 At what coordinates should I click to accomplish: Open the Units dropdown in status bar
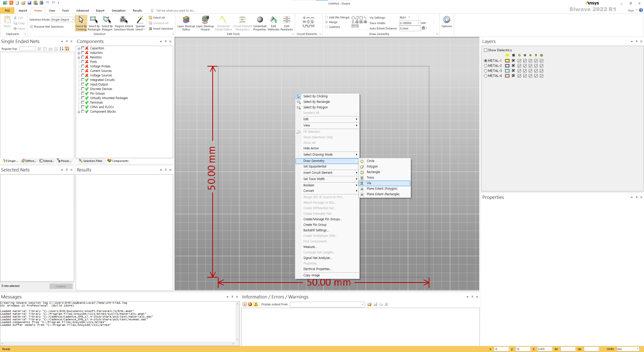tap(637, 349)
